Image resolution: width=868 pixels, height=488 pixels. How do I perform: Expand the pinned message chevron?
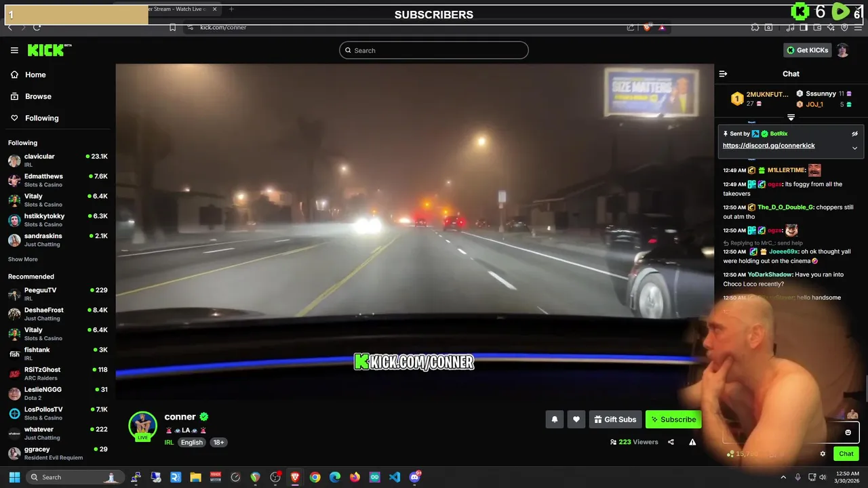[854, 148]
